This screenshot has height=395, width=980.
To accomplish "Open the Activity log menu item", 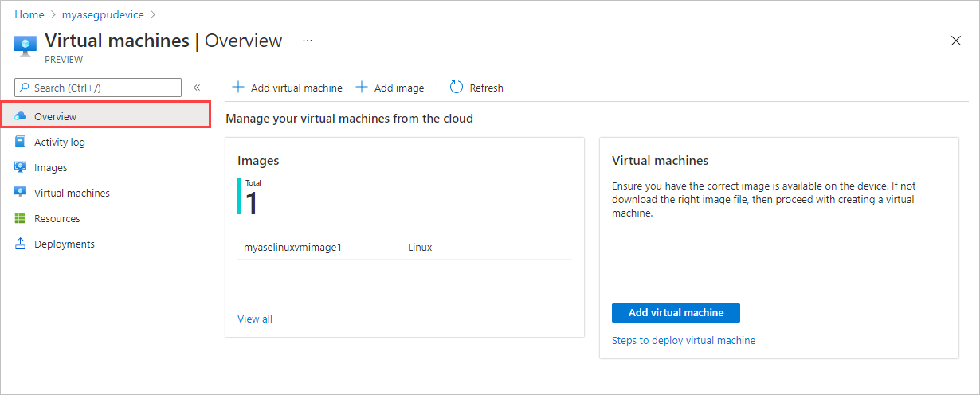I will (x=60, y=142).
